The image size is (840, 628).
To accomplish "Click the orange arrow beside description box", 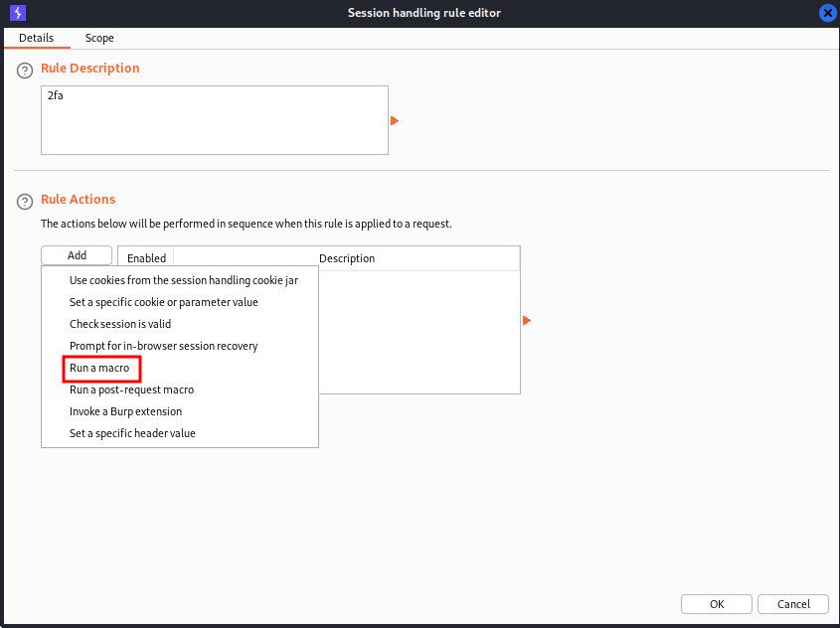I will [395, 121].
